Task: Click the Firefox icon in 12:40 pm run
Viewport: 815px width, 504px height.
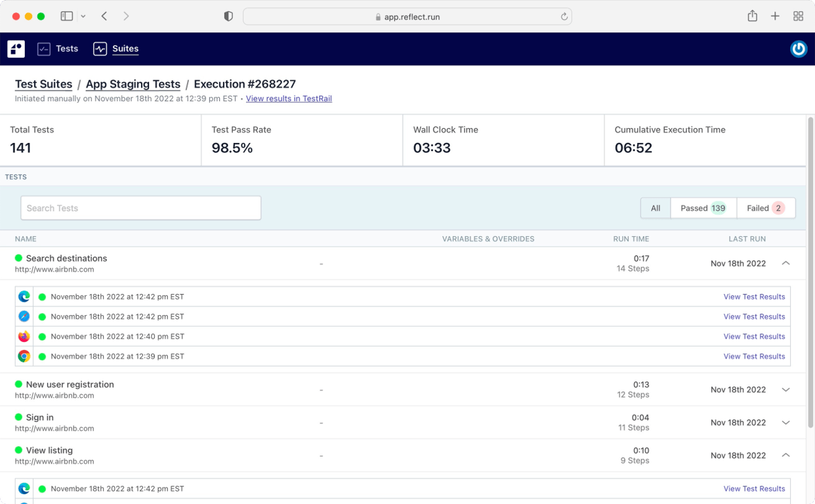Action: [24, 336]
